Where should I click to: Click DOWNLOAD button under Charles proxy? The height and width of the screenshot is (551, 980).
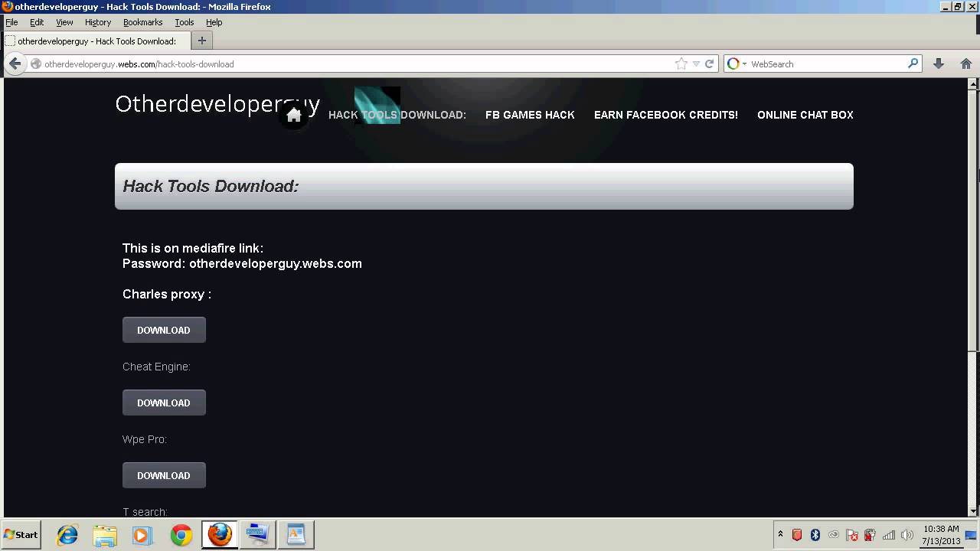click(164, 330)
